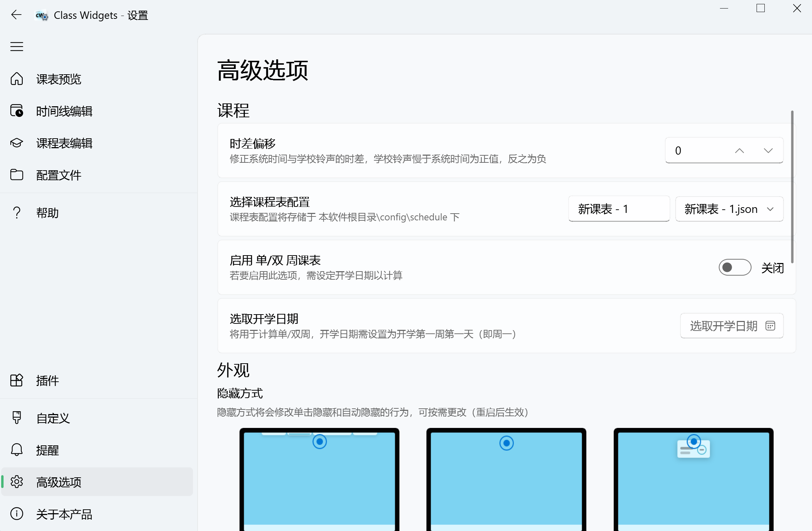812x531 pixels.
Task: Click the 新课表 - 1 name text field
Action: point(619,209)
